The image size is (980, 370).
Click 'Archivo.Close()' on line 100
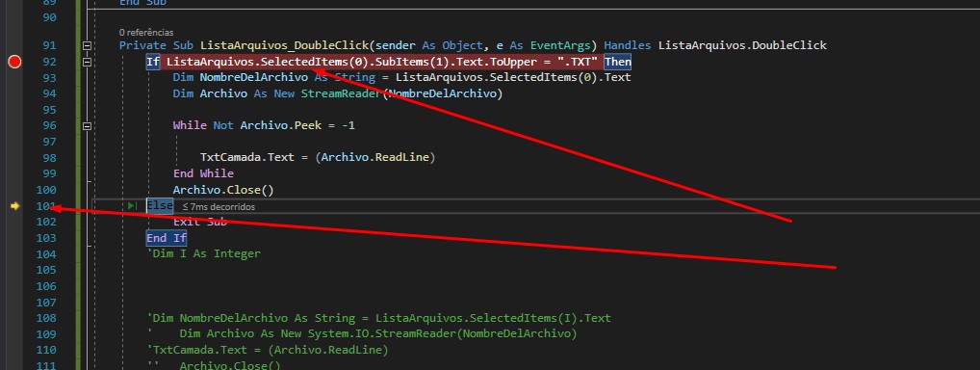(x=223, y=189)
